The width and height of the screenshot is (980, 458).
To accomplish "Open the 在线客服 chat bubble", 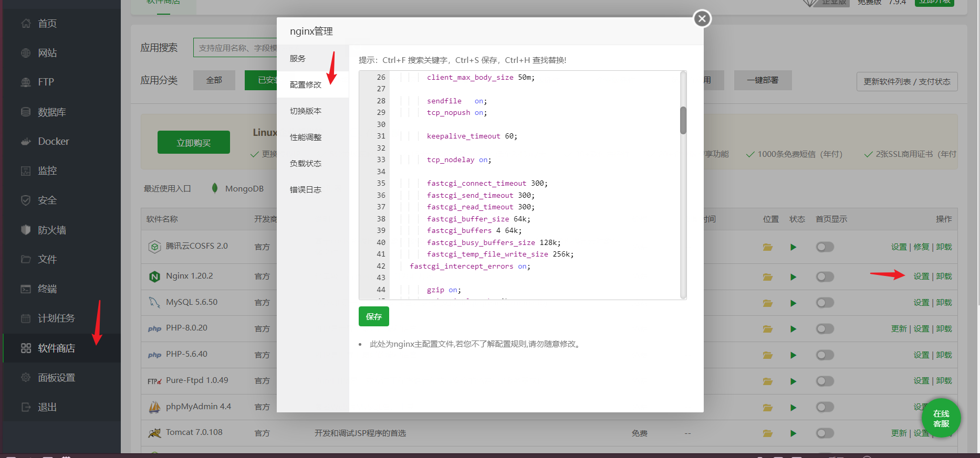I will 941,418.
